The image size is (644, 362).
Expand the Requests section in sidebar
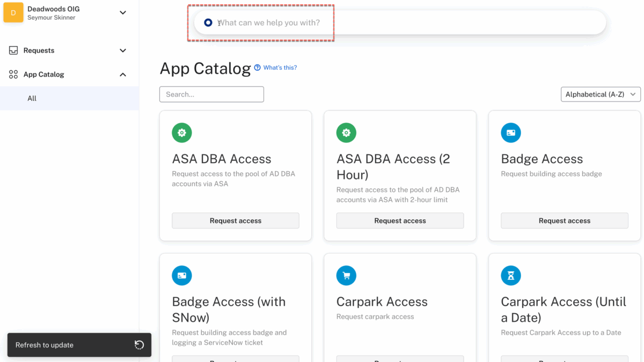122,50
